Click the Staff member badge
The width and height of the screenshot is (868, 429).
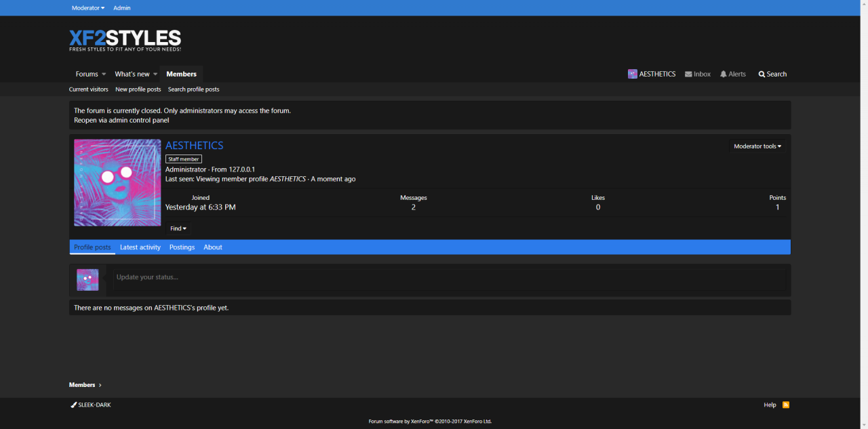click(184, 159)
